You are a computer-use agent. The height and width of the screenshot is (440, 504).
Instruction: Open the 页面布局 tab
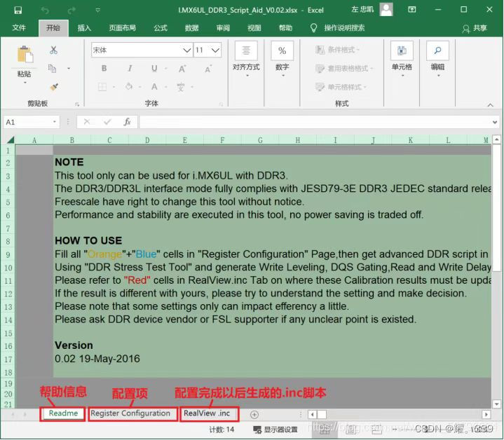(x=123, y=28)
